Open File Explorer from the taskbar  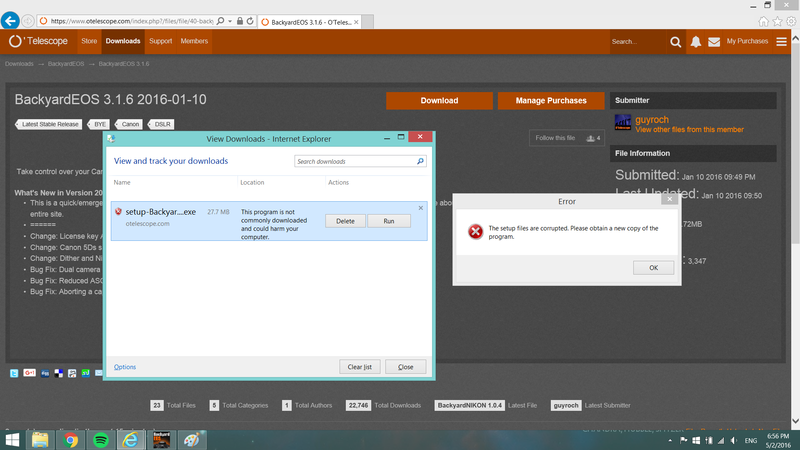[x=40, y=440]
